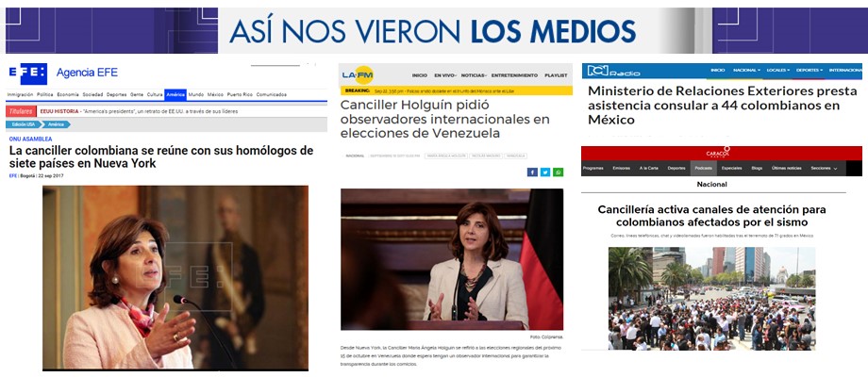Open the Economía section in EFE menu
Image resolution: width=868 pixels, height=377 pixels.
(68, 94)
